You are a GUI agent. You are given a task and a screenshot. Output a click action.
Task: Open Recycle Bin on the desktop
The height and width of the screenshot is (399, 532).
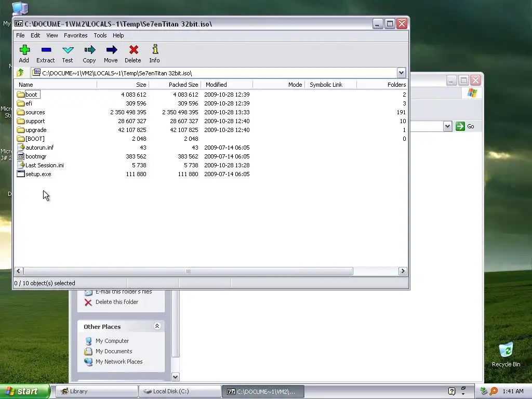coord(506,354)
